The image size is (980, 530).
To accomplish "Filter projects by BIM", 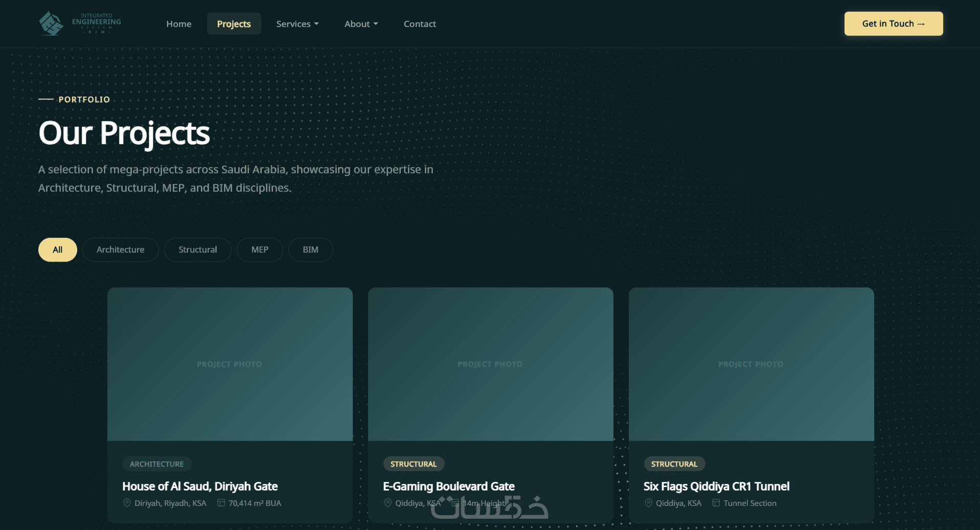I will [310, 250].
